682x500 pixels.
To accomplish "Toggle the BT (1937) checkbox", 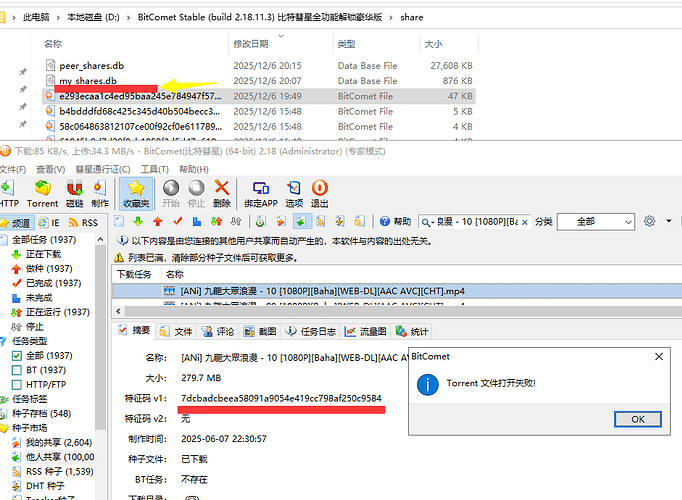I will 17,370.
